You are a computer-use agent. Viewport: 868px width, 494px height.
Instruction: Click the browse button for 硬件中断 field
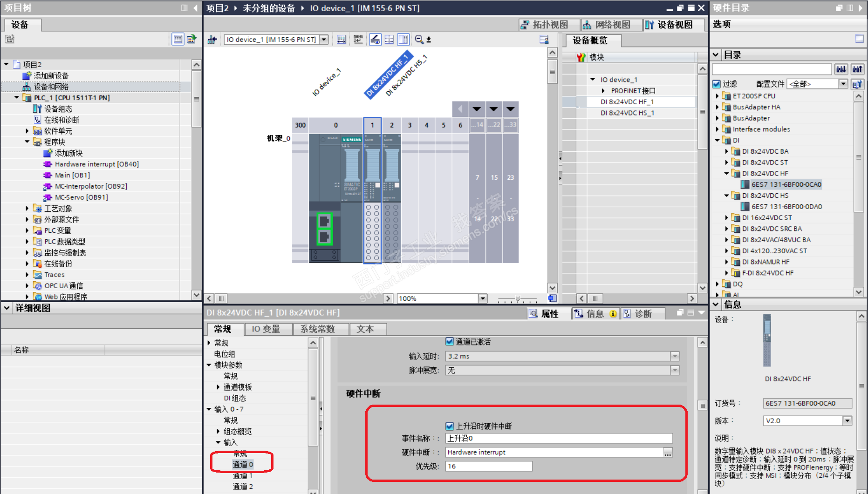tap(668, 453)
